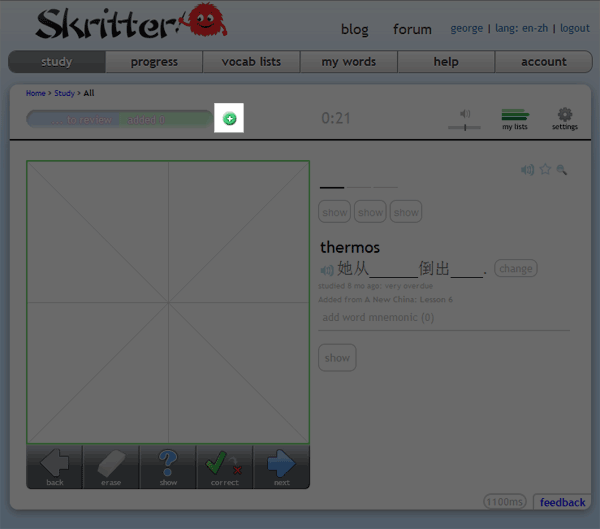Toggle the star to favorite this word
600x529 pixels.
(x=545, y=170)
